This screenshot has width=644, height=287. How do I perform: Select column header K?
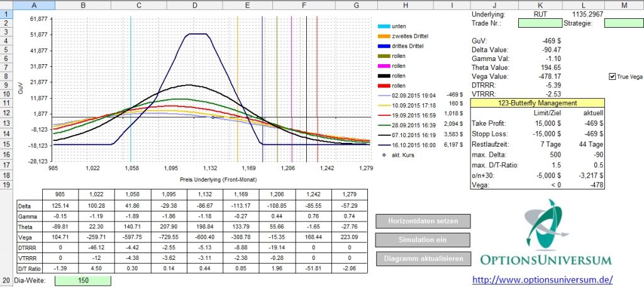coord(536,5)
